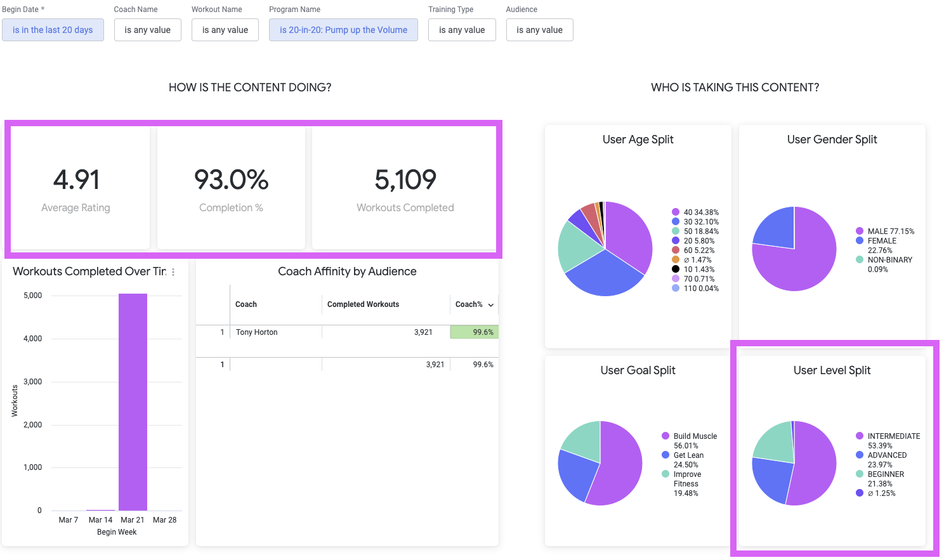Click the green 99.6% cell for Tony Horton

[475, 332]
